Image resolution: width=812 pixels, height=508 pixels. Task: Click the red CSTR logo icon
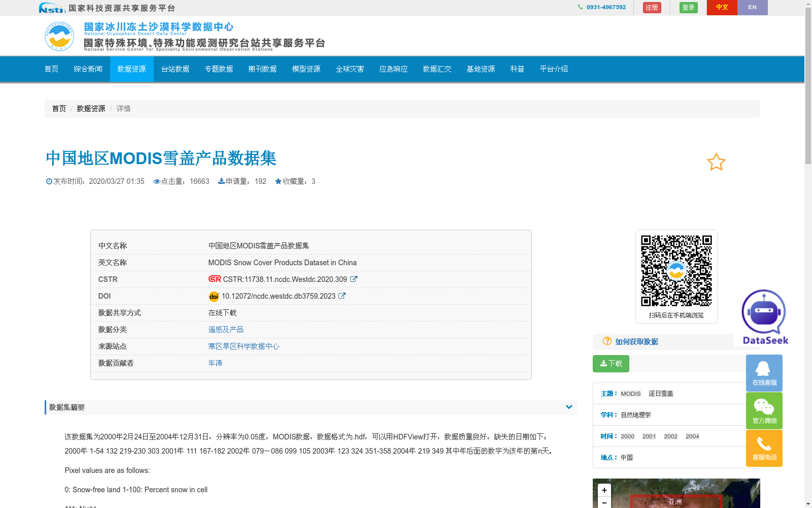[215, 279]
